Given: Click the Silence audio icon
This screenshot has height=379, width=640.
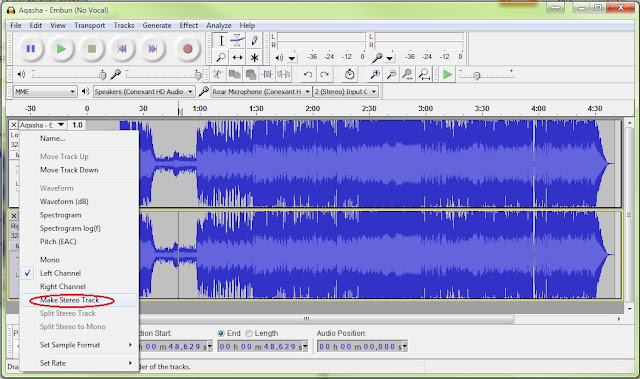Looking at the screenshot, I should click(283, 74).
